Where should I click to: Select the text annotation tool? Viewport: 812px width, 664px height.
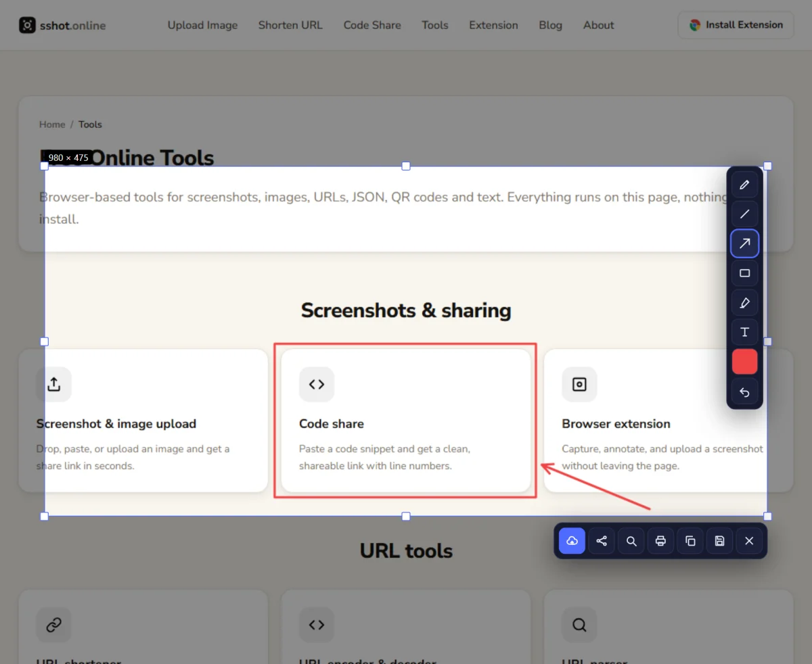click(x=744, y=332)
